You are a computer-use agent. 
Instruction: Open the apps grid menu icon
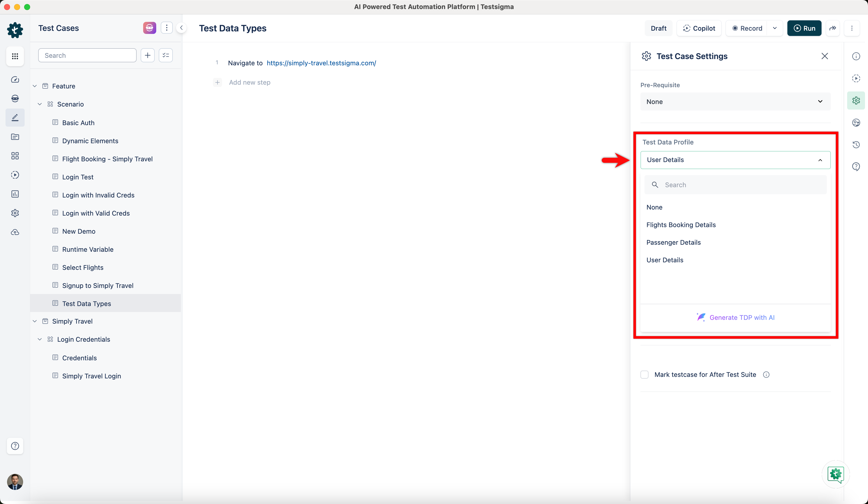pyautogui.click(x=15, y=56)
